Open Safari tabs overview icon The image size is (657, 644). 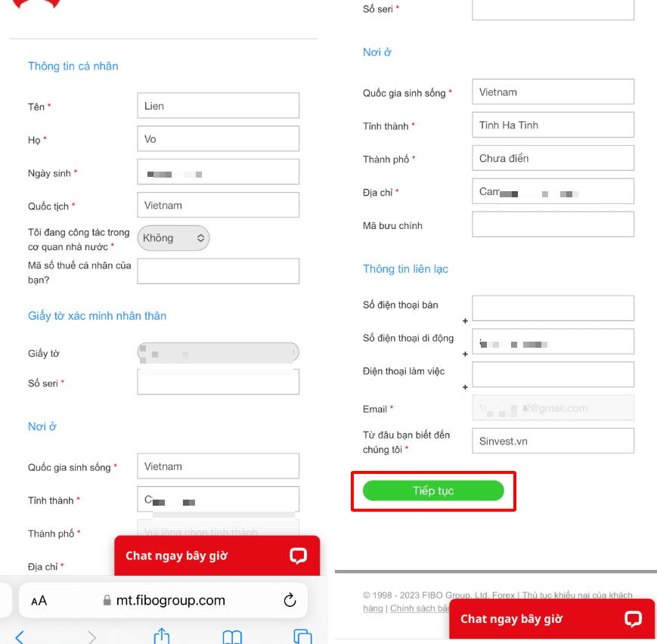302,636
